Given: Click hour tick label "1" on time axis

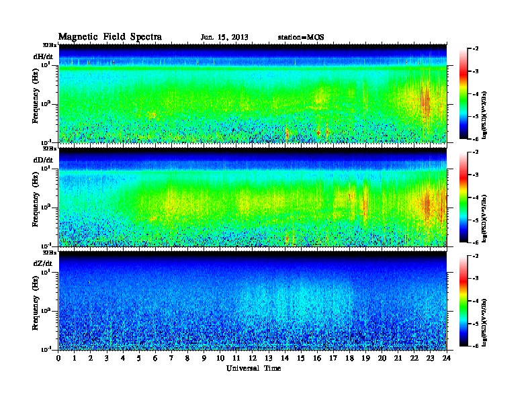Looking at the screenshot, I should coord(75,359).
